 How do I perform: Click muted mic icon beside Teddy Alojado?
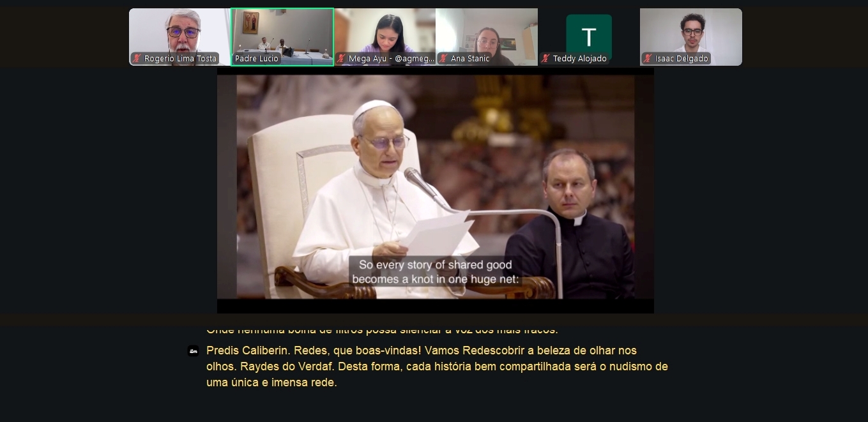coord(545,59)
